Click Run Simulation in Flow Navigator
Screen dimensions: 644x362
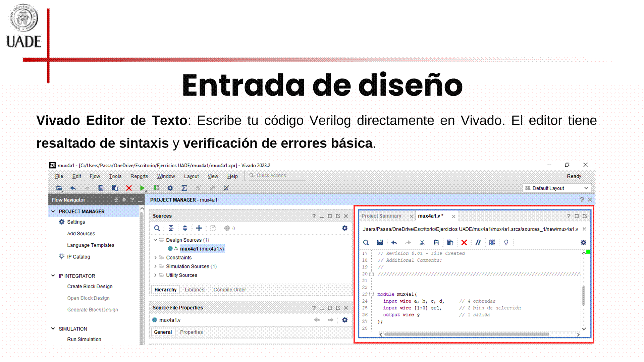point(84,339)
